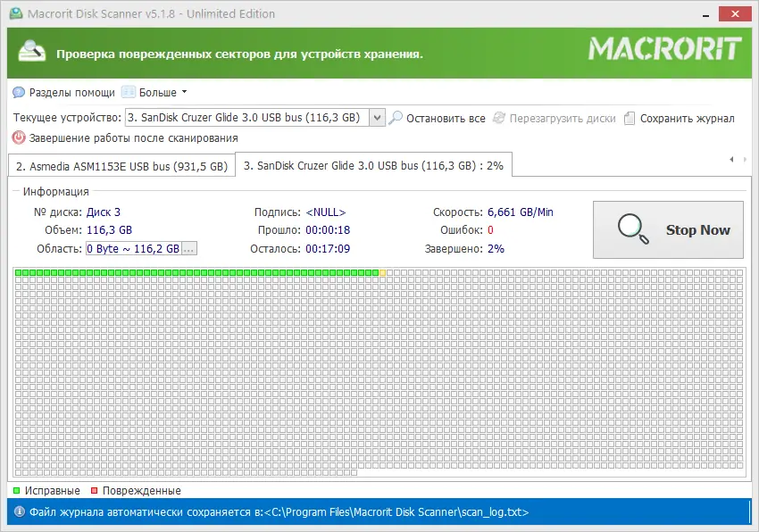The image size is (759, 532).
Task: Click the Подпись value <NULL>
Action: pos(326,212)
